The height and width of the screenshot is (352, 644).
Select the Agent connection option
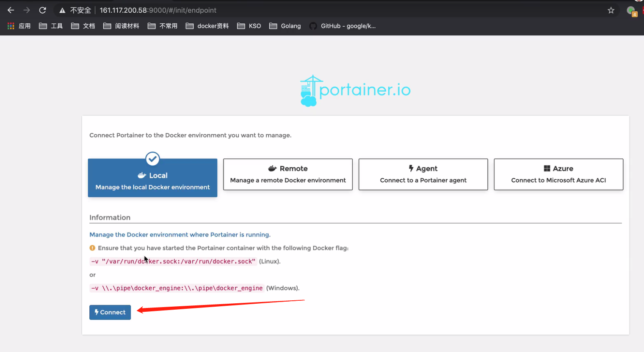pos(423,175)
